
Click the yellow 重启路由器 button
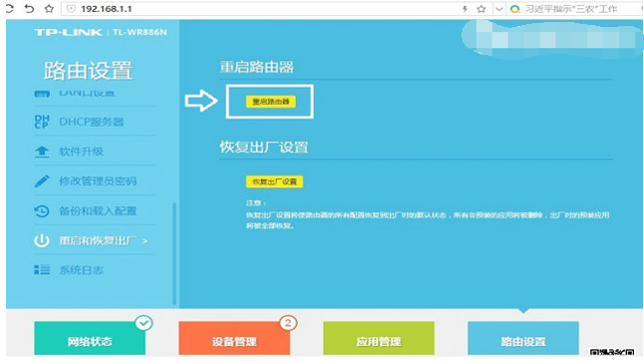(x=271, y=102)
